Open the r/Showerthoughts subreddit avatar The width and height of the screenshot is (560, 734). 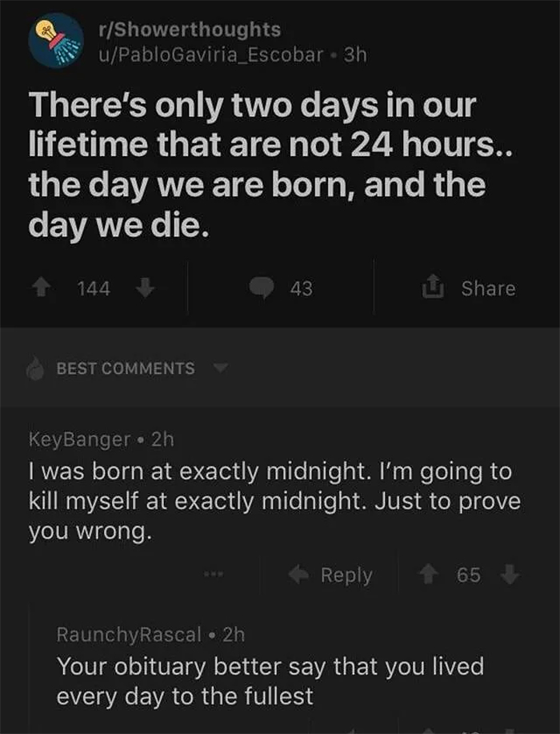point(58,40)
